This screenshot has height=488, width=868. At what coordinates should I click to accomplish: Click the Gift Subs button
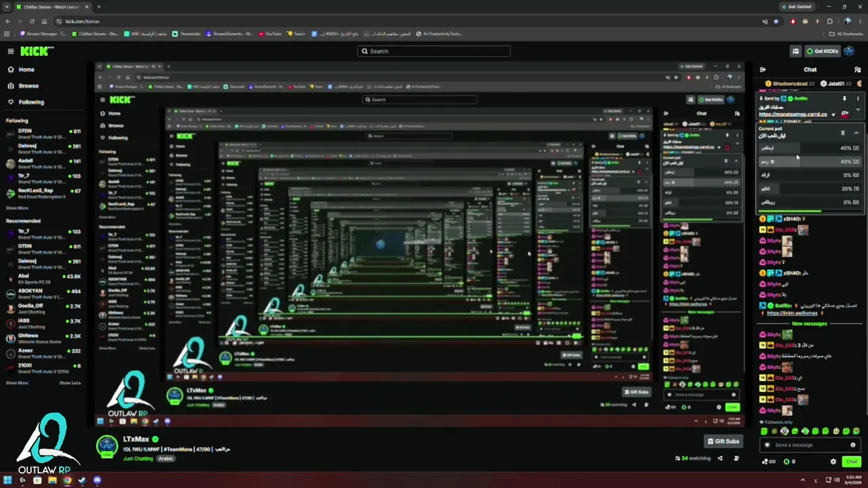724,441
